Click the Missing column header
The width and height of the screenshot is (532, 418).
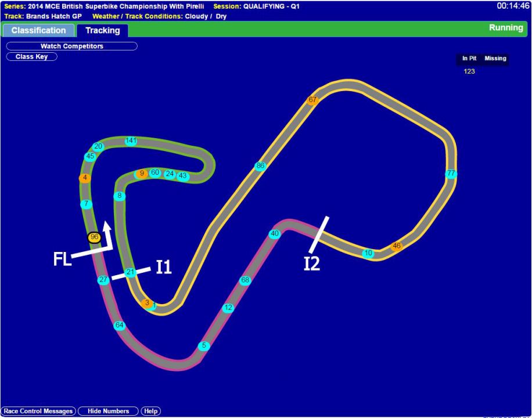click(495, 59)
